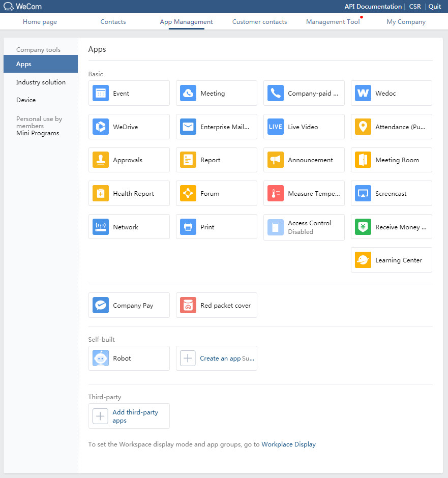Select the App Management tab
The width and height of the screenshot is (448, 478).
186,22
